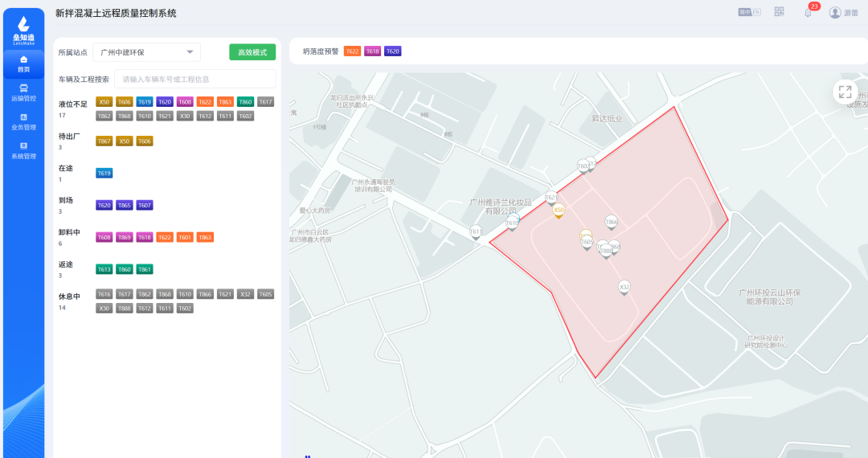Screen dimensions: 868x458
Task: Select T866 tag in 休息中 row
Action: 206,294
